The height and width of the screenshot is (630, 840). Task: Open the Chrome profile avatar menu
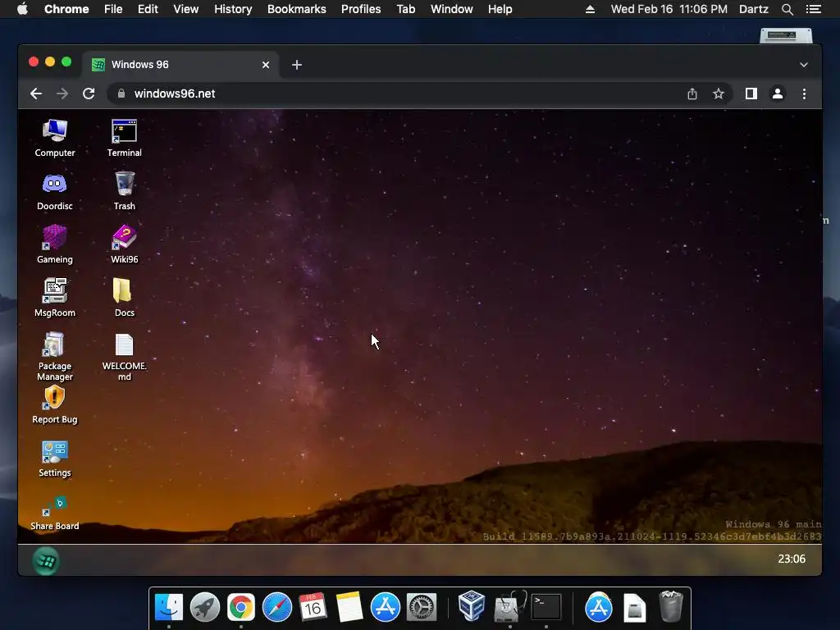[x=778, y=94]
